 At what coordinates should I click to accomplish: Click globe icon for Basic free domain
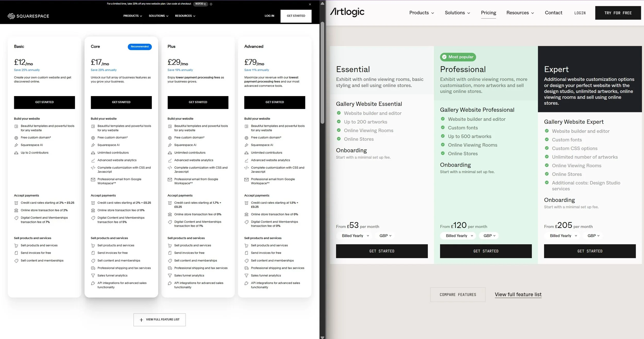tap(16, 138)
